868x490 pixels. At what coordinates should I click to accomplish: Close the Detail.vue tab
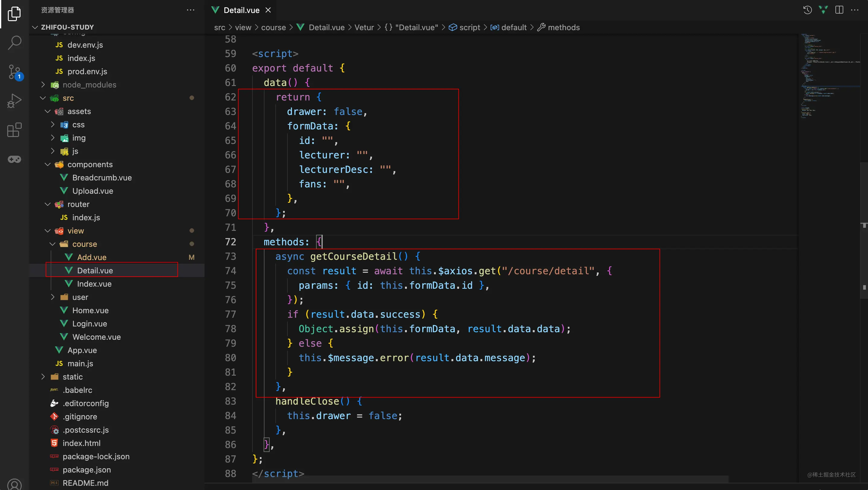(268, 10)
